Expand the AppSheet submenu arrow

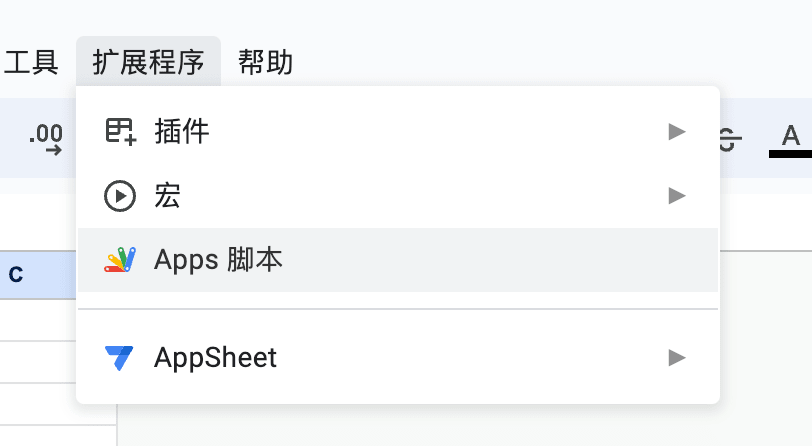[x=677, y=357]
